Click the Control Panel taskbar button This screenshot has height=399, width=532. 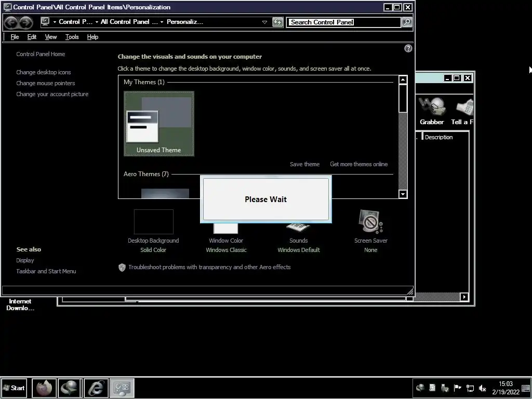[x=122, y=388]
